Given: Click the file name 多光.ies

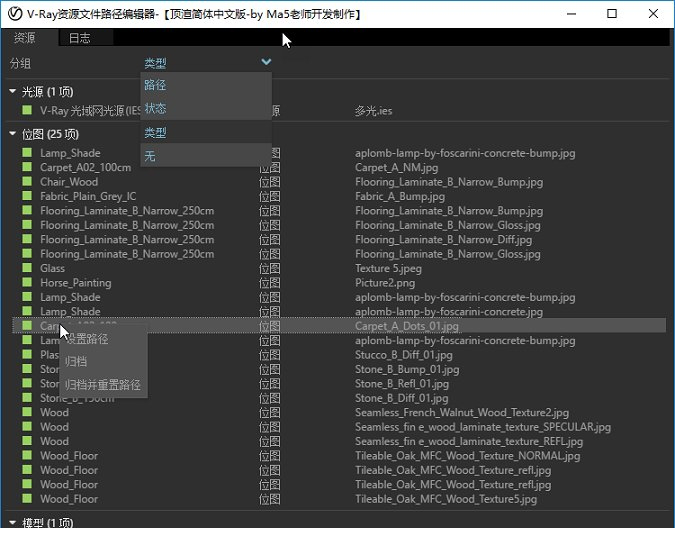Looking at the screenshot, I should (373, 111).
